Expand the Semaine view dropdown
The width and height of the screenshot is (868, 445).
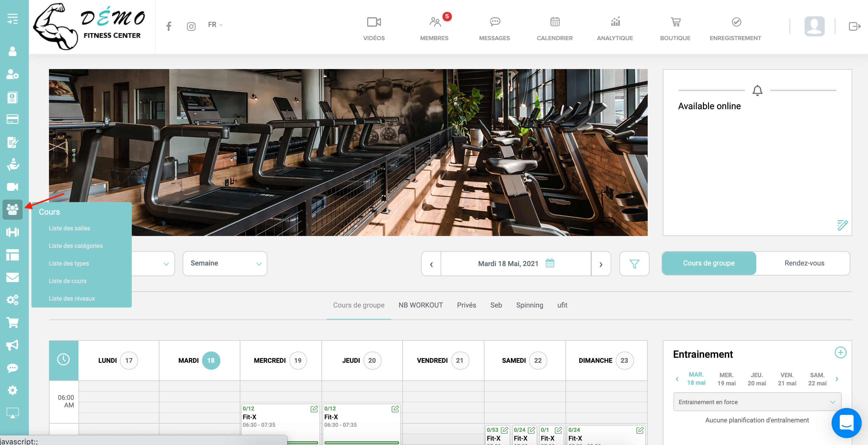(225, 263)
